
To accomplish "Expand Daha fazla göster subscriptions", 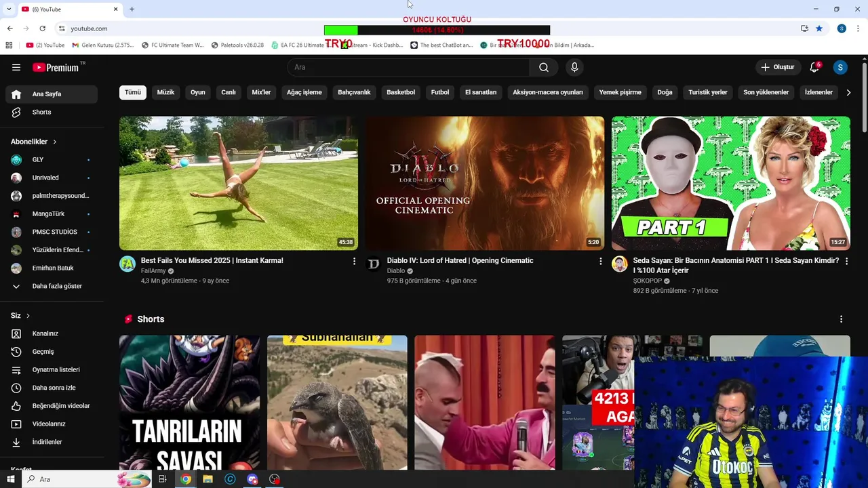I will [x=52, y=286].
